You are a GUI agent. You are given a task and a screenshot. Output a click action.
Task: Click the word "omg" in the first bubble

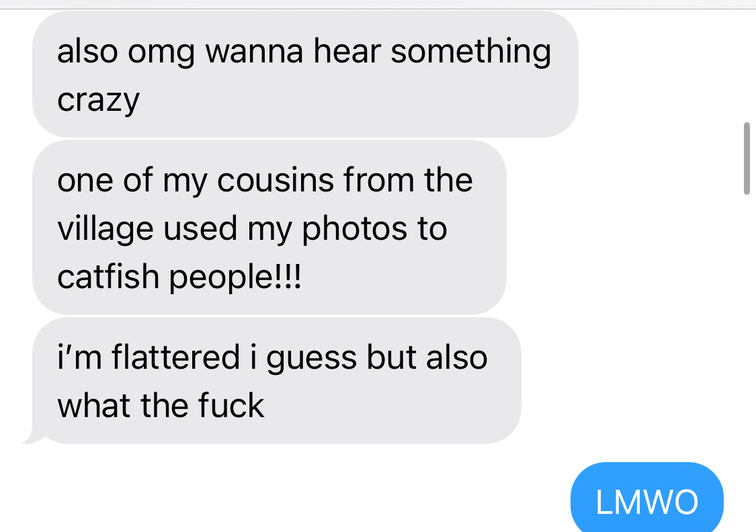161,53
